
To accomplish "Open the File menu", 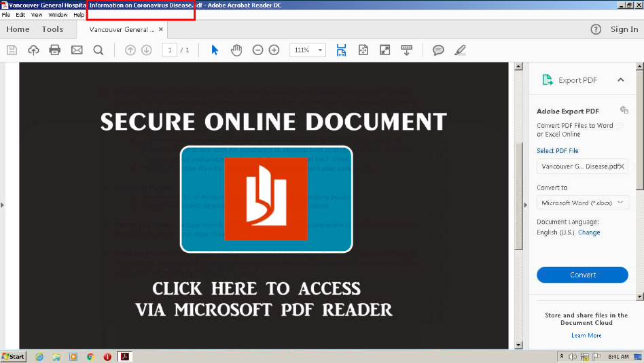I will (x=6, y=15).
